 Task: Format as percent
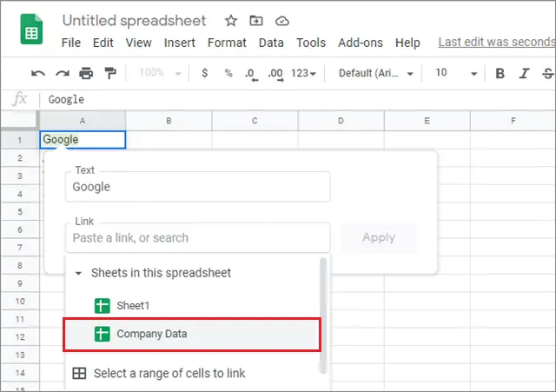(228, 73)
